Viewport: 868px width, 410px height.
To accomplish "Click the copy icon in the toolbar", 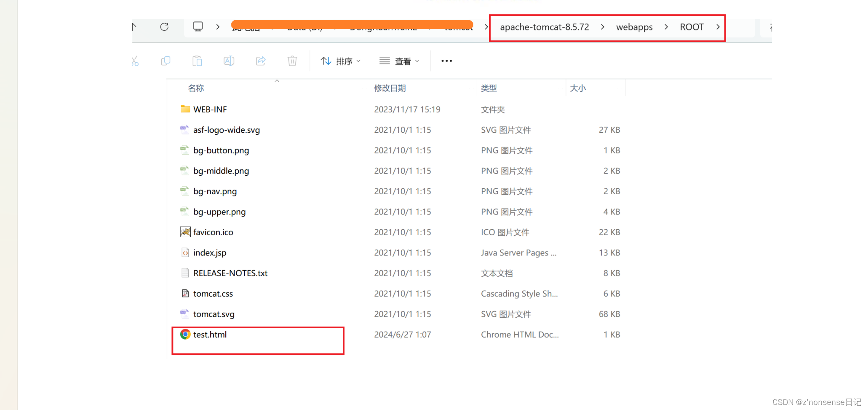I will click(x=166, y=61).
